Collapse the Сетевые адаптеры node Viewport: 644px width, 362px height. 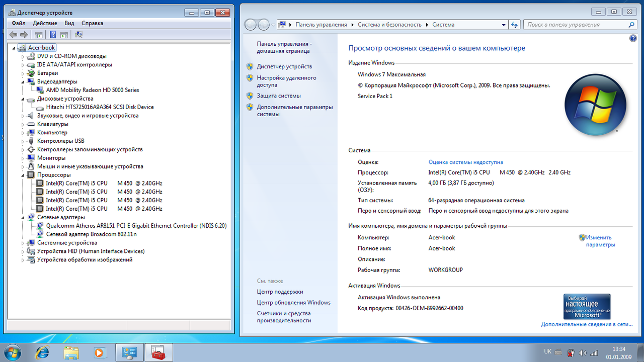(x=23, y=218)
